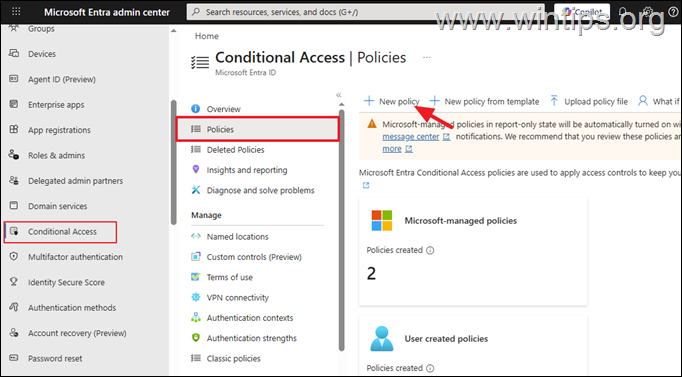The height and width of the screenshot is (377, 682).
Task: Click the Multifactor authentication shield icon
Action: [14, 257]
